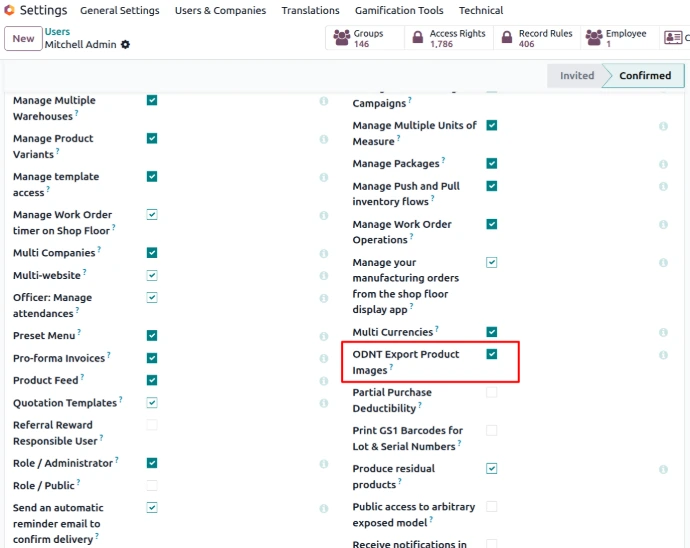Click the Odoo Settings app logo icon
This screenshot has width=690, height=548.
[9, 10]
